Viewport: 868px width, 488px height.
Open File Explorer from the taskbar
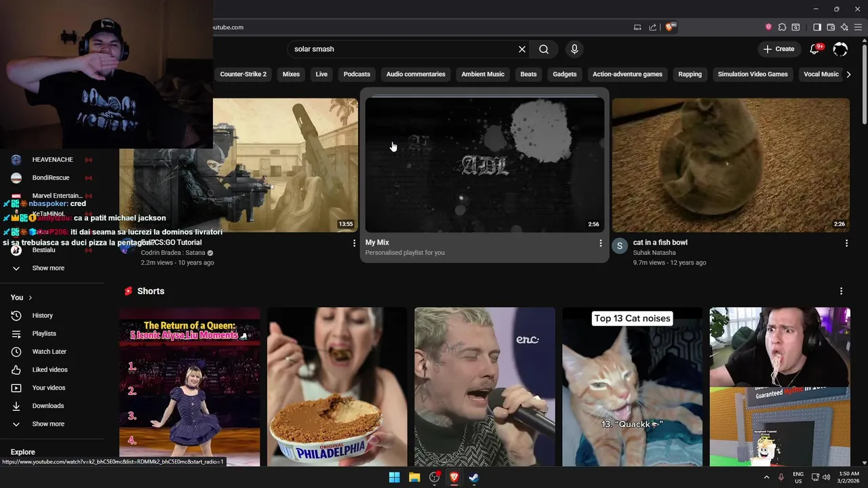pyautogui.click(x=414, y=477)
